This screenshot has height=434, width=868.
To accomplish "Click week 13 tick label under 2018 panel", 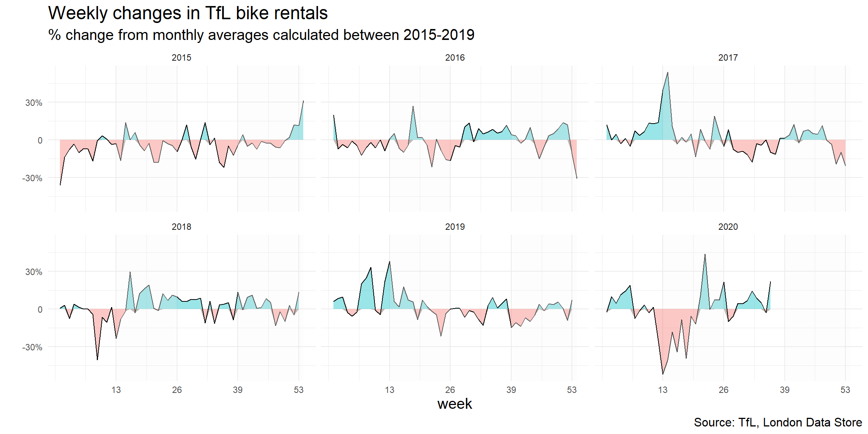I will (x=116, y=390).
